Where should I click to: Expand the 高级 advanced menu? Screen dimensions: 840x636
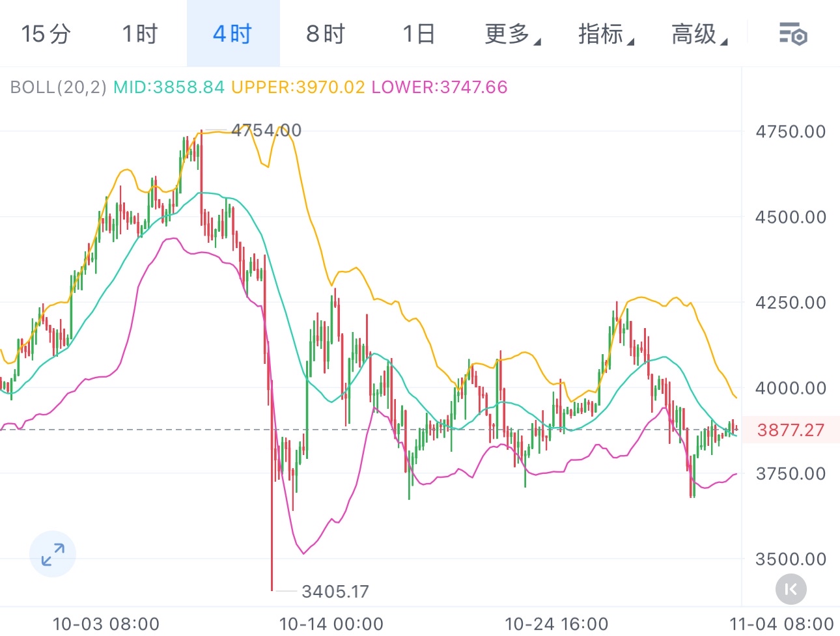tap(699, 34)
